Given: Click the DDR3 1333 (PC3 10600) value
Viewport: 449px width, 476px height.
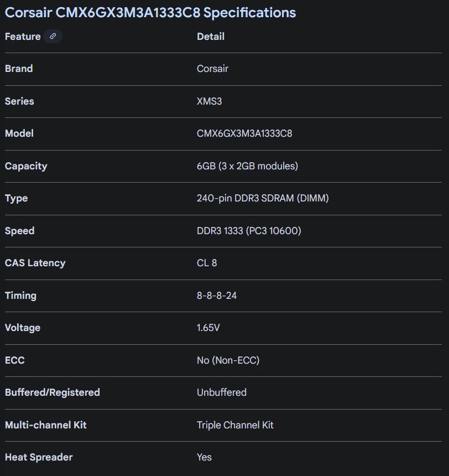Looking at the screenshot, I should [249, 231].
